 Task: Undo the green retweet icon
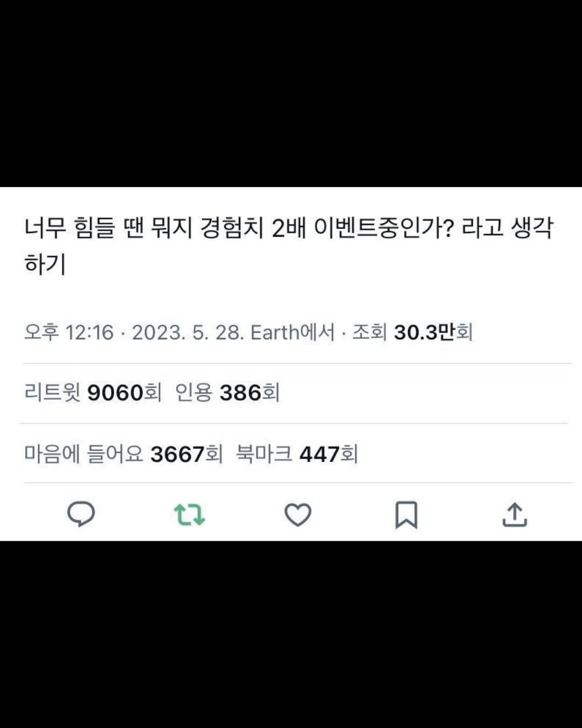coord(190,515)
